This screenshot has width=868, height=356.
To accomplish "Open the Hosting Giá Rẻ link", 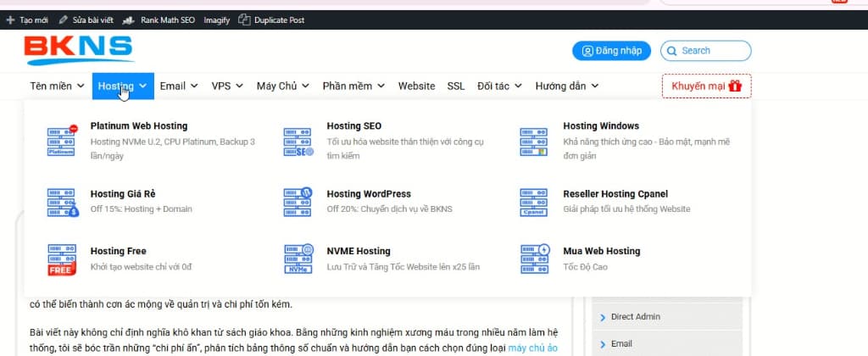I will pyautogui.click(x=123, y=194).
